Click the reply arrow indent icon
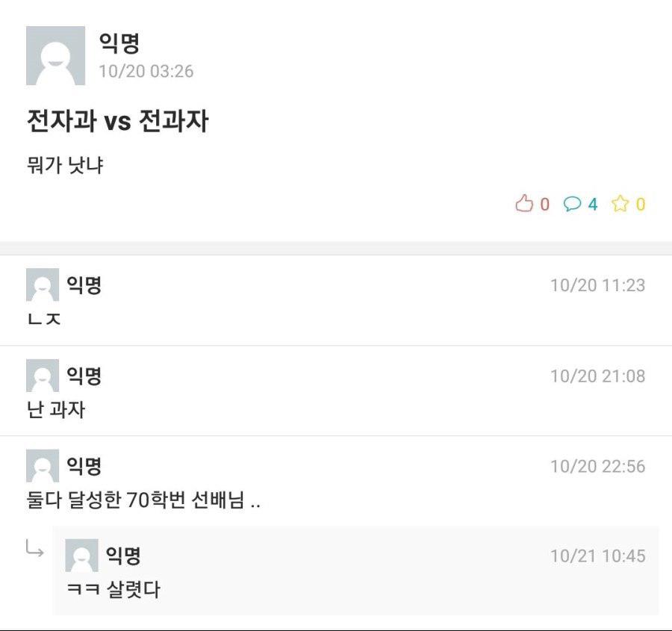 pos(34,550)
